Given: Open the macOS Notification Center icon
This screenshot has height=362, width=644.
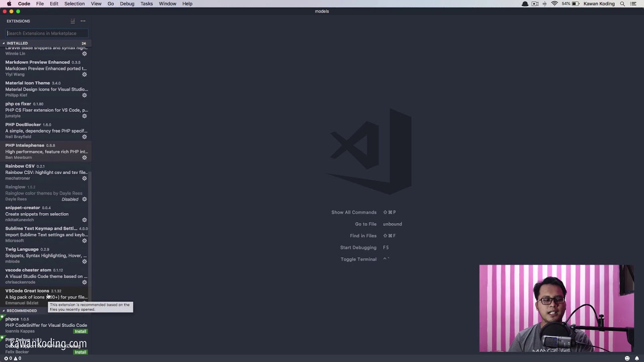Looking at the screenshot, I should (x=633, y=4).
